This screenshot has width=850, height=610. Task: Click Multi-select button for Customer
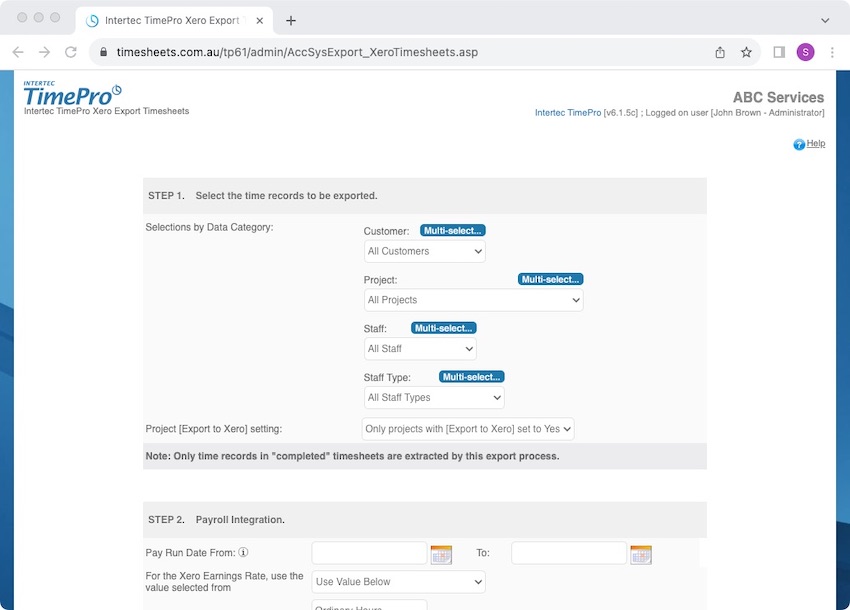(453, 230)
